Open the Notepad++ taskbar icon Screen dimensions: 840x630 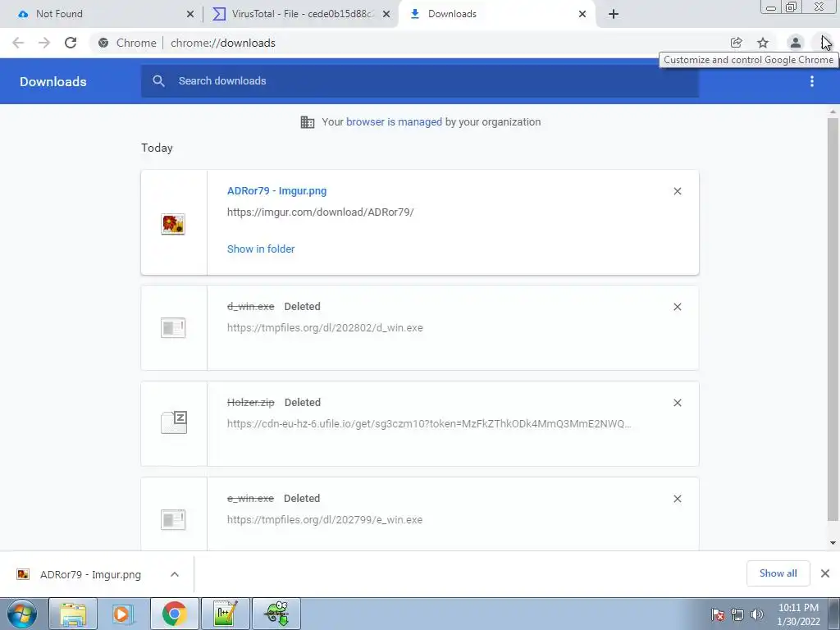pyautogui.click(x=225, y=614)
